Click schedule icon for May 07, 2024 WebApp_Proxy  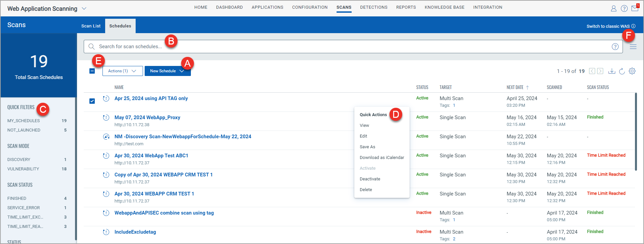coord(106,117)
